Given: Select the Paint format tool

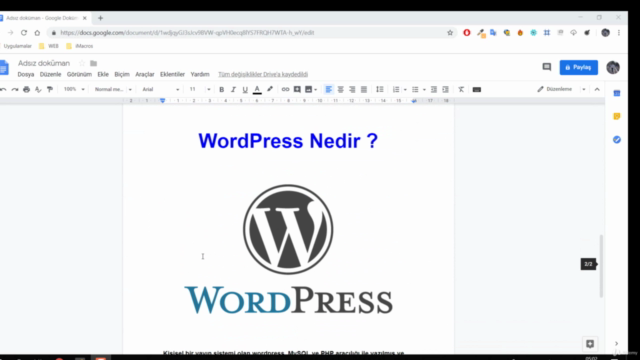Looking at the screenshot, I should tap(50, 89).
